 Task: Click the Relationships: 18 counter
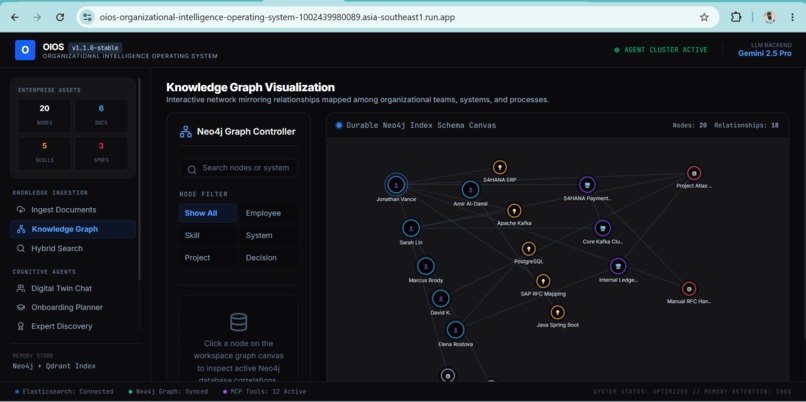coord(746,125)
